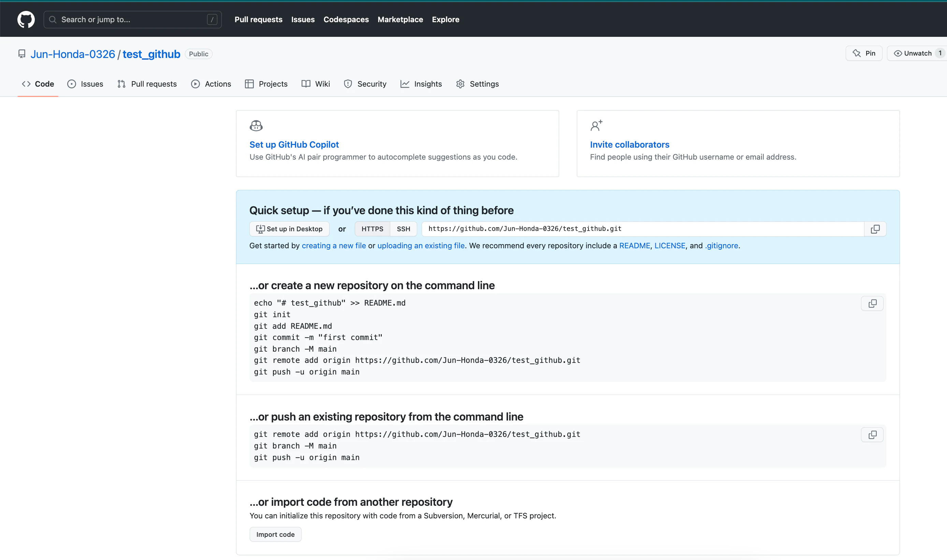Screen dimensions: 947x560
Task: Click the slash shortcut key in search
Action: pos(212,20)
